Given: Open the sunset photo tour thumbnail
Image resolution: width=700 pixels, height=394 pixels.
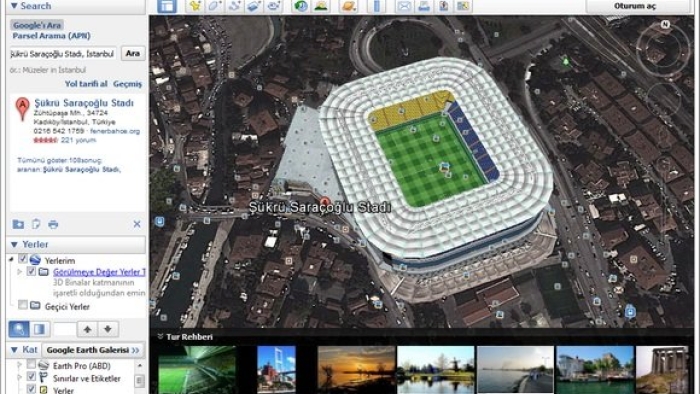Looking at the screenshot, I should 356,369.
